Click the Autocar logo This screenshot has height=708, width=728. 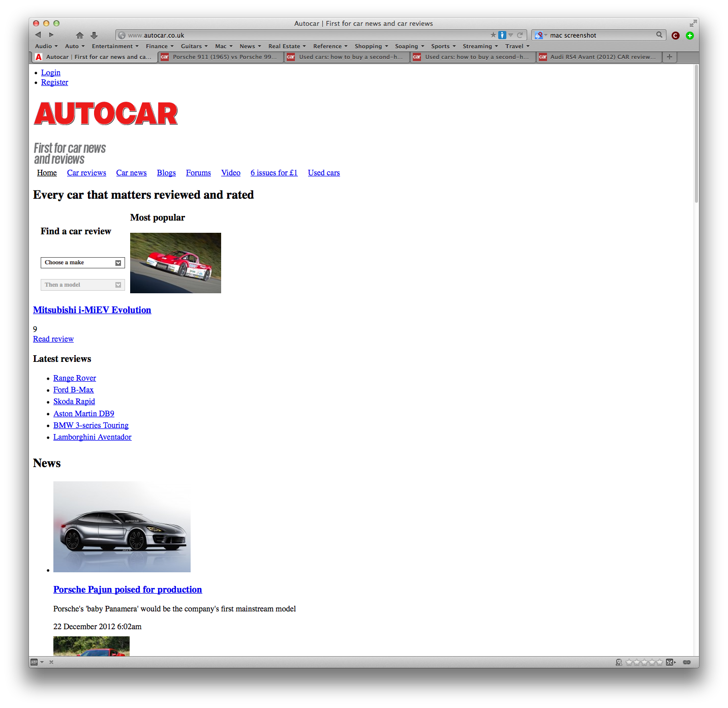click(x=106, y=113)
